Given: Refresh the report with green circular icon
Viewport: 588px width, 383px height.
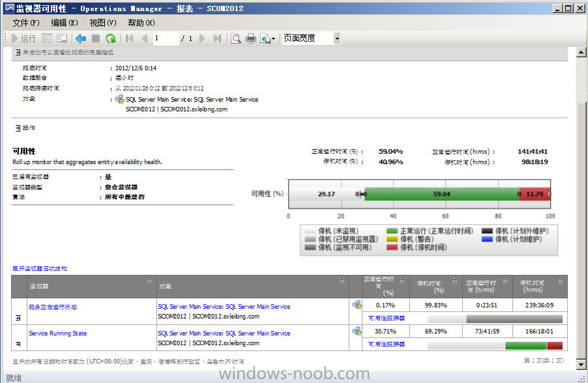Looking at the screenshot, I should pos(111,38).
